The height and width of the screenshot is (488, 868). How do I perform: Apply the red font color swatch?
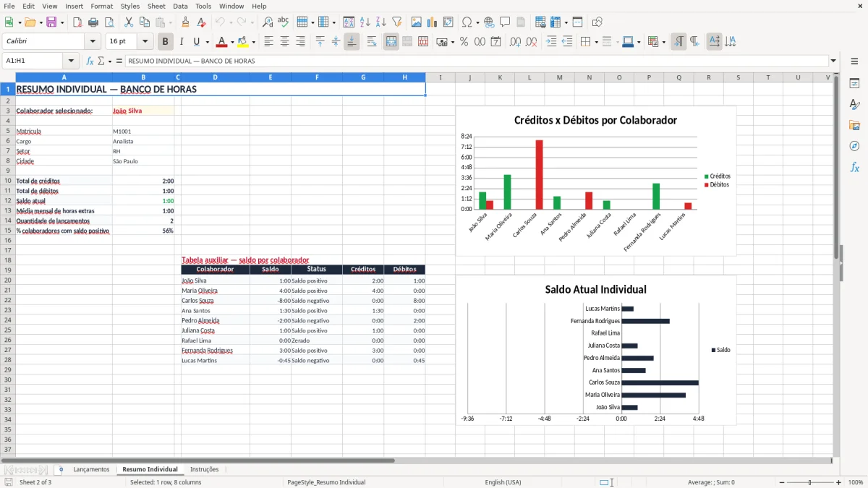(221, 42)
